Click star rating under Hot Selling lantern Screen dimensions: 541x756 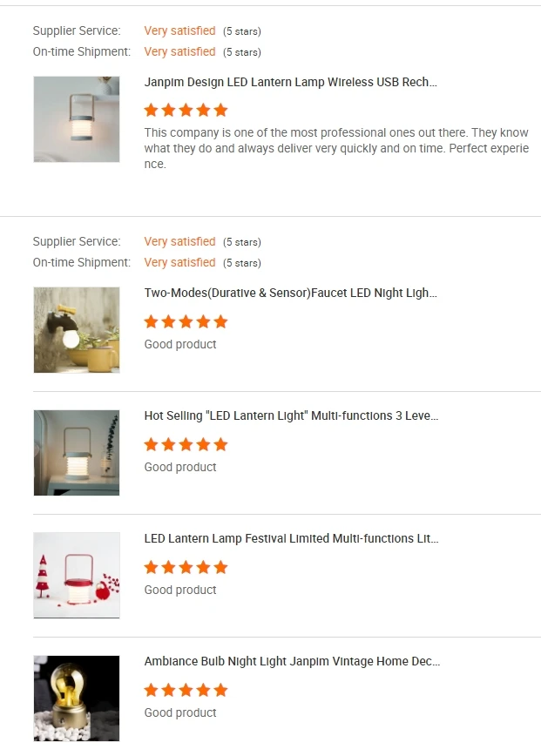(x=186, y=444)
